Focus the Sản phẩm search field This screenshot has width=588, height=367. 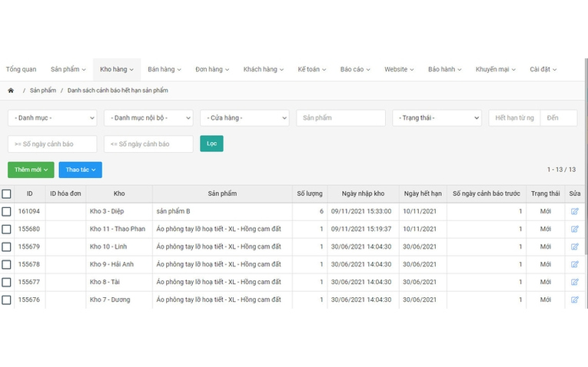(x=341, y=118)
